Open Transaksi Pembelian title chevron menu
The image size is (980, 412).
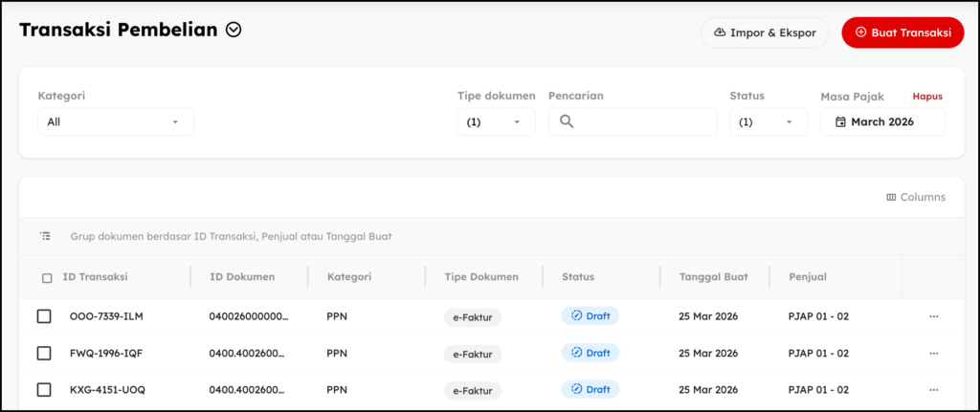coord(234,31)
